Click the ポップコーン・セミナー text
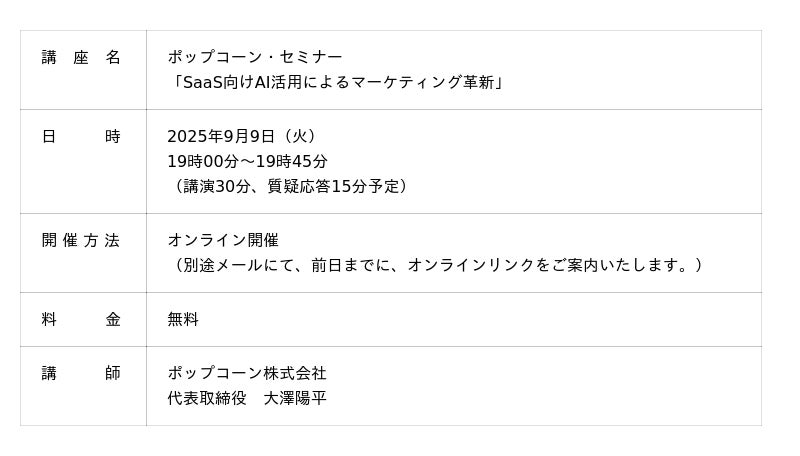This screenshot has width=800, height=456. coord(254,58)
